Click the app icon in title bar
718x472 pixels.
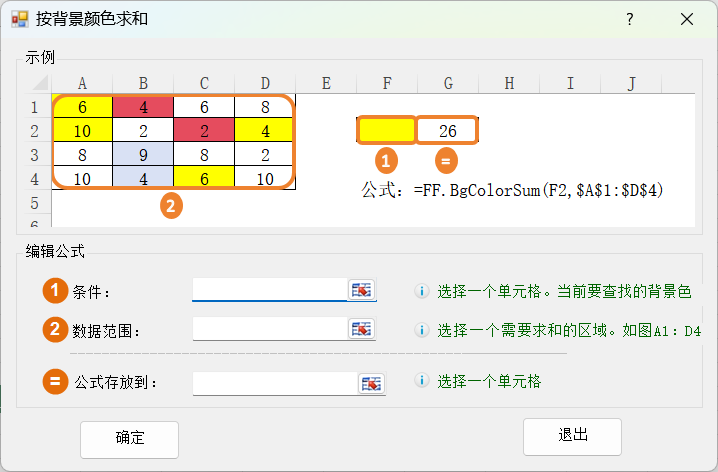(19, 19)
